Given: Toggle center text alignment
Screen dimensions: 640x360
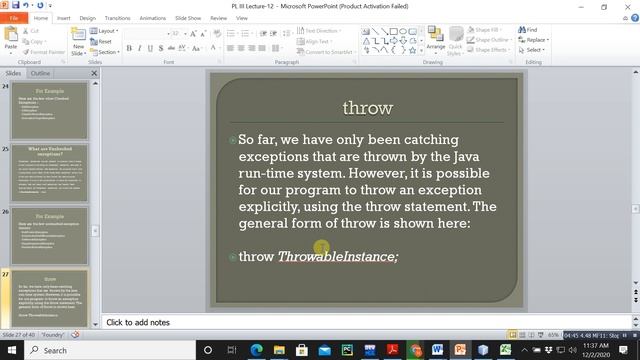Looking at the screenshot, I should [241, 48].
